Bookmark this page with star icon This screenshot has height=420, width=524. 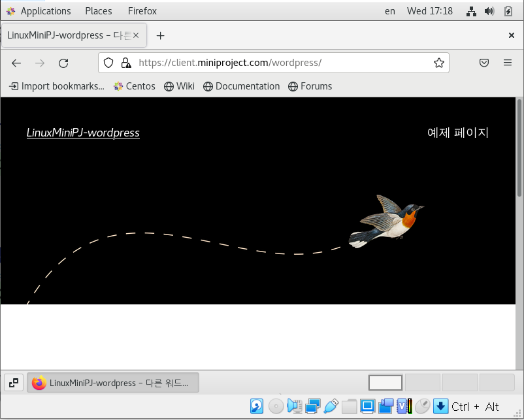coord(439,63)
